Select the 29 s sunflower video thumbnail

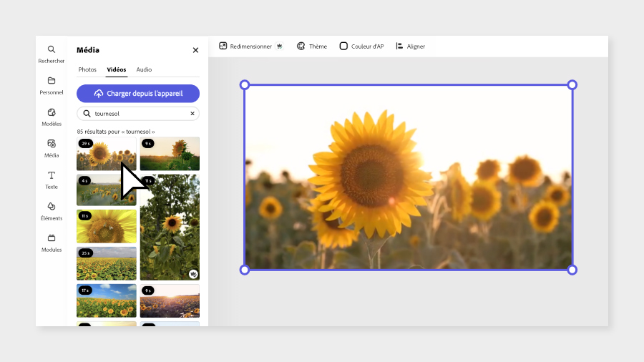click(x=107, y=154)
